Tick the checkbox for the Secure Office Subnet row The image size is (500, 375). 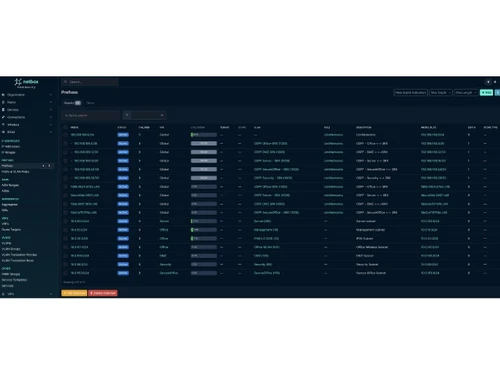pyautogui.click(x=65, y=273)
